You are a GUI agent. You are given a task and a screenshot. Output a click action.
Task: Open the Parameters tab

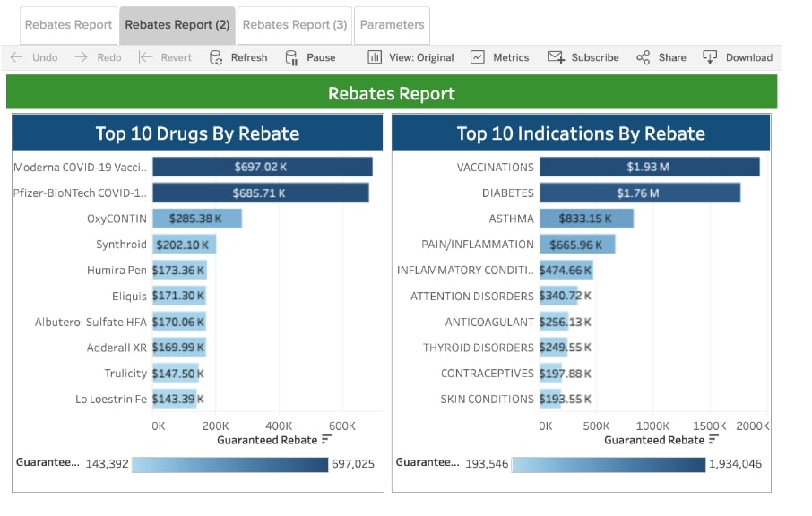click(x=392, y=25)
